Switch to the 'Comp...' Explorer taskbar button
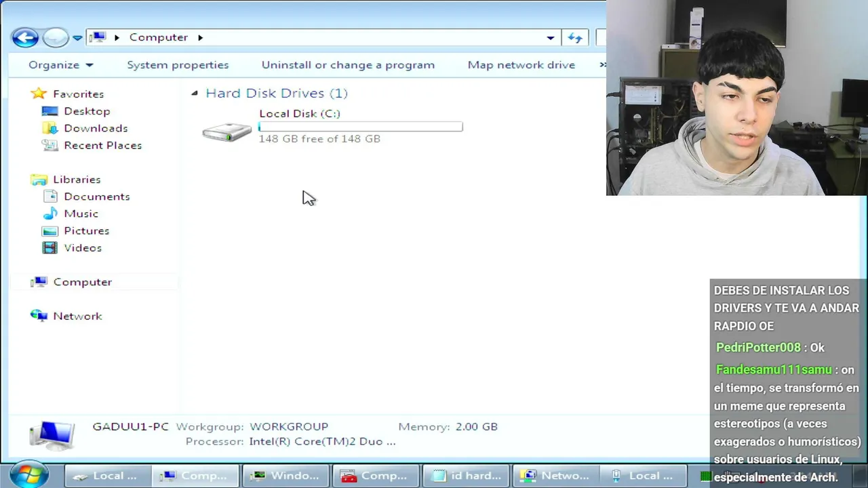Image resolution: width=868 pixels, height=488 pixels. click(x=196, y=476)
